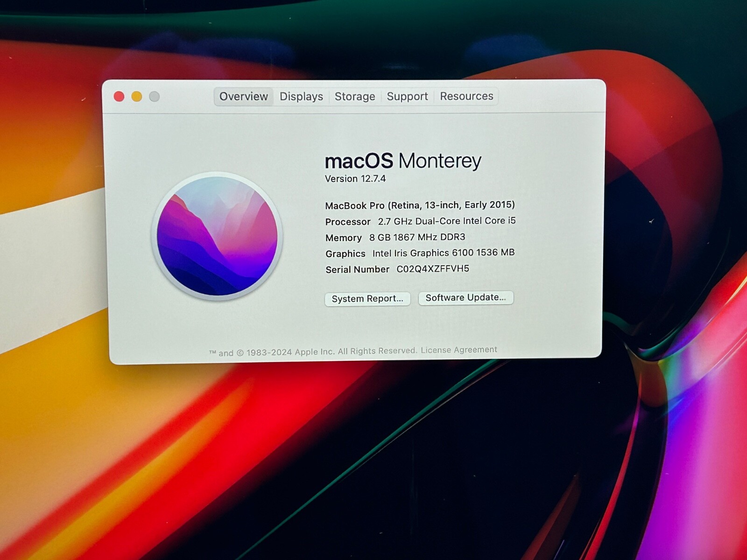Click the Serial Number label
This screenshot has height=560, width=747.
click(357, 269)
